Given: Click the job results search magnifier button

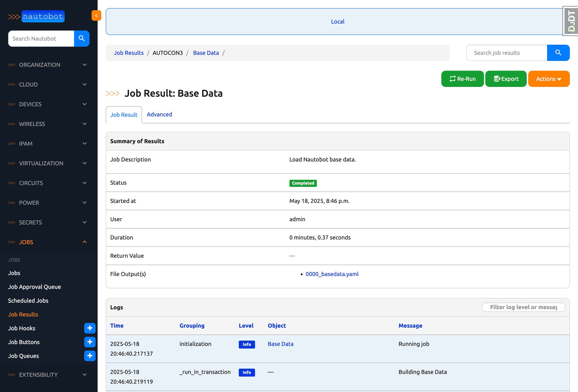Looking at the screenshot, I should (558, 53).
